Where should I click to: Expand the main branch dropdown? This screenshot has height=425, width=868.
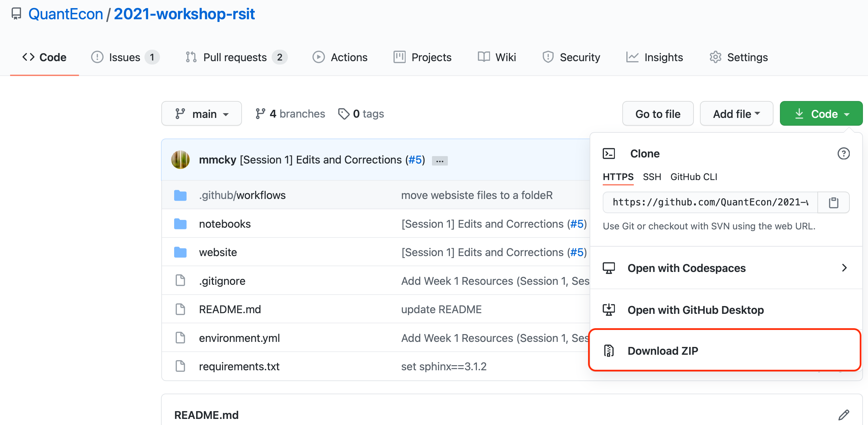[x=201, y=114]
